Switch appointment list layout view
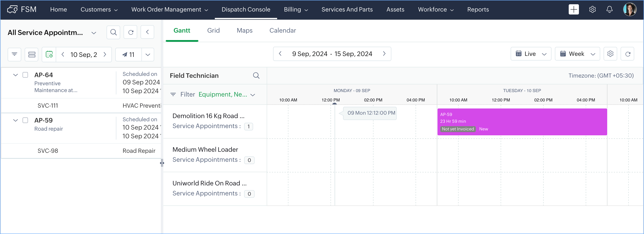Viewport: 644px width, 234px height. 32,54
